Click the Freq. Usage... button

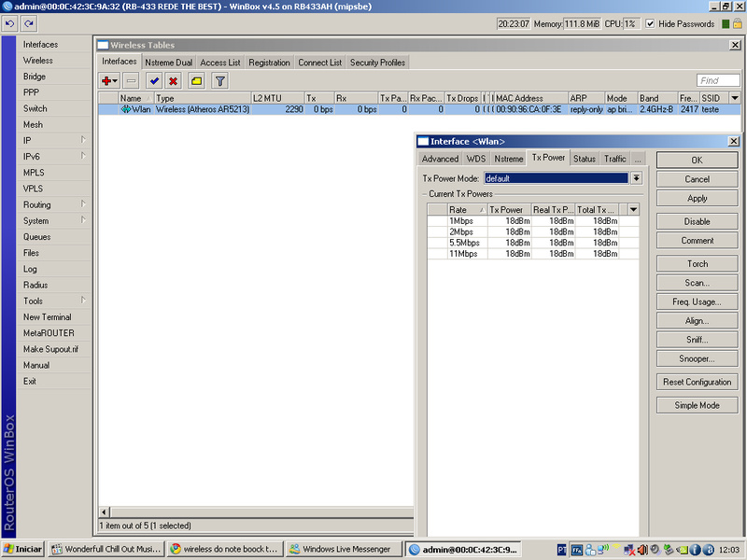click(697, 301)
